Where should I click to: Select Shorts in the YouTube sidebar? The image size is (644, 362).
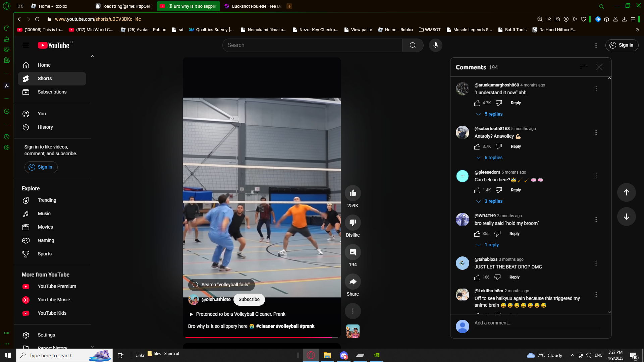pyautogui.click(x=52, y=78)
